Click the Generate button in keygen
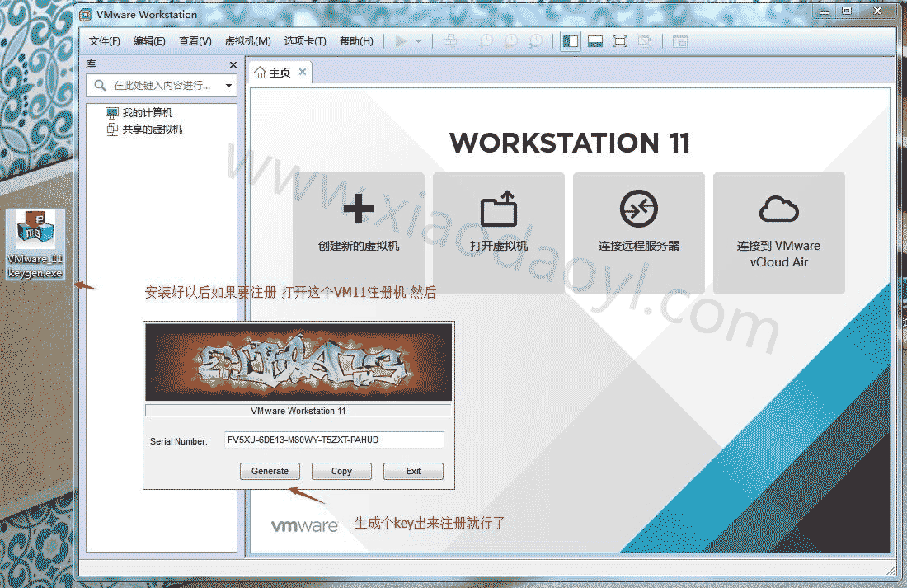The width and height of the screenshot is (907, 588). (x=270, y=471)
